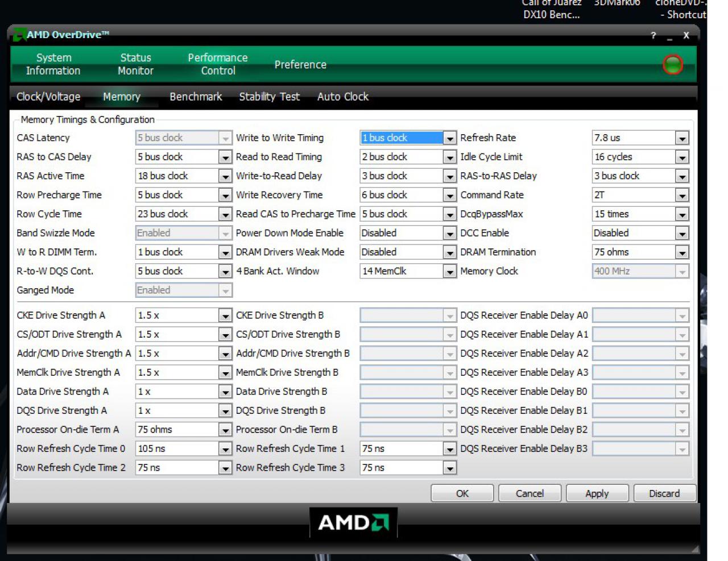Expand Row Refresh Cycle Time 0 dropdown
The image size is (728, 561).
click(225, 449)
